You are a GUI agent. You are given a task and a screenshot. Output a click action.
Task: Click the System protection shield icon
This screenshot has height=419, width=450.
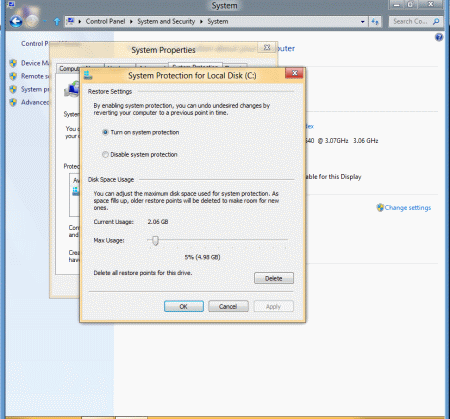(13, 89)
